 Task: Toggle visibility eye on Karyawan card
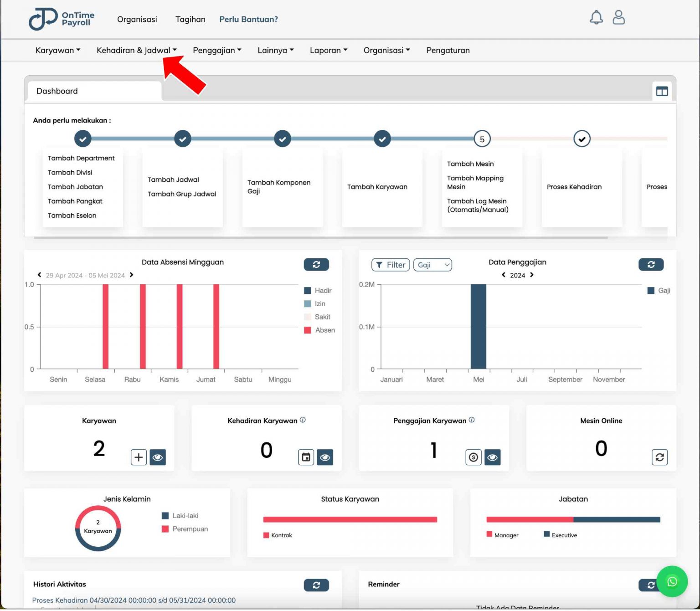click(x=158, y=457)
